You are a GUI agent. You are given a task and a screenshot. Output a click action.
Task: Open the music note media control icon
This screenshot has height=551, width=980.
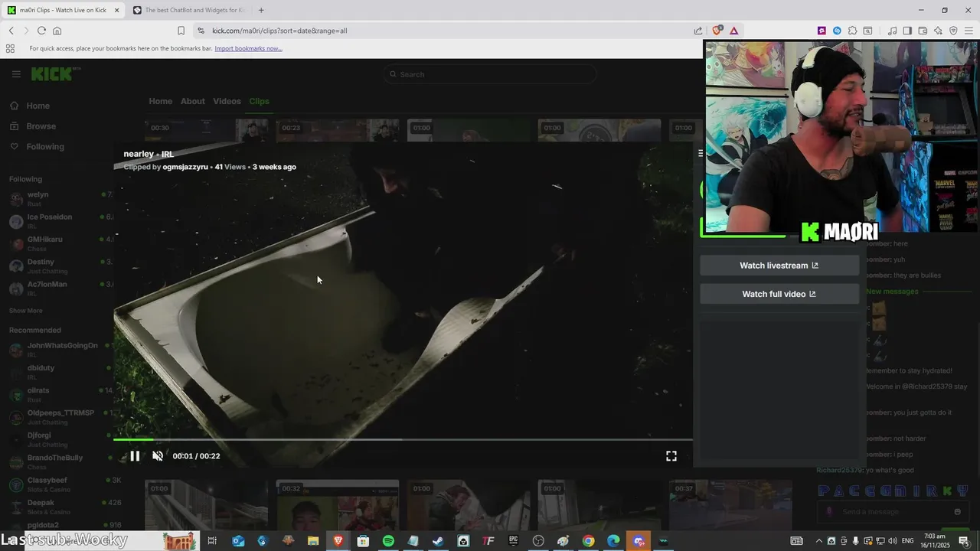coord(892,31)
